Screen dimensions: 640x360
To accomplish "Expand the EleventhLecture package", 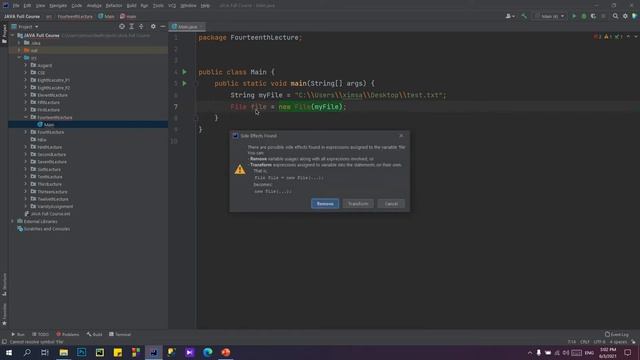I will (x=26, y=95).
